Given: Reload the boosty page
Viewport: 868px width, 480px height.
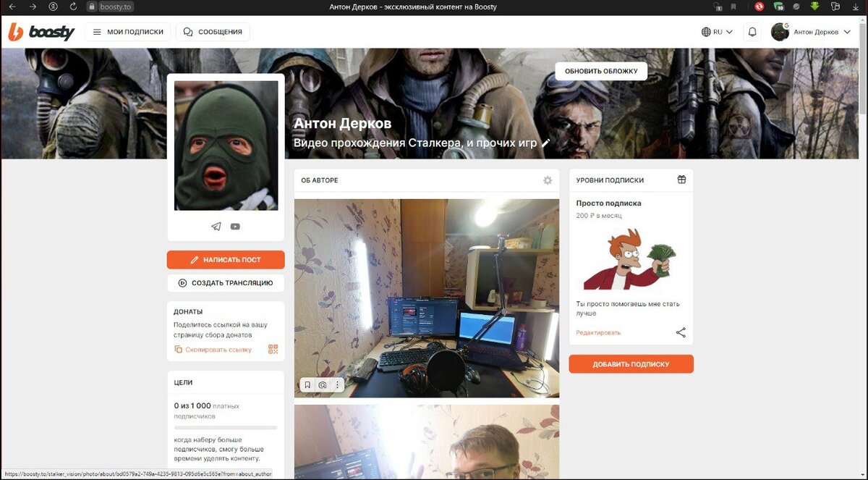Looking at the screenshot, I should pyautogui.click(x=73, y=7).
